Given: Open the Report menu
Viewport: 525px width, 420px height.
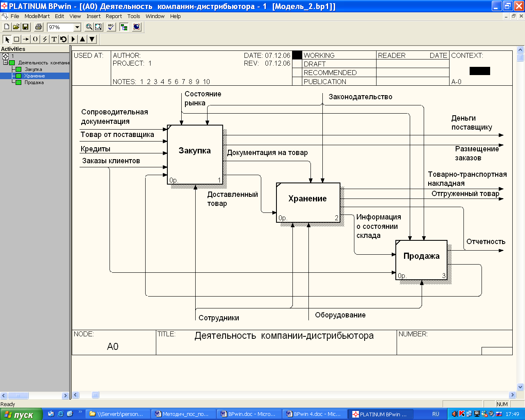Looking at the screenshot, I should tap(114, 16).
